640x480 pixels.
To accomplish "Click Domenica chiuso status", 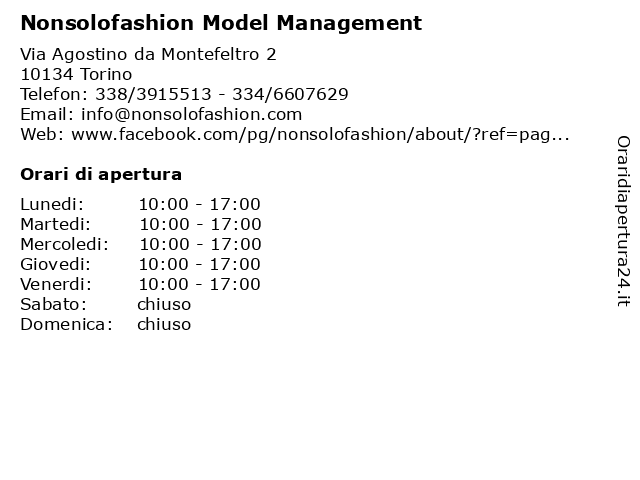I will coord(164,324).
